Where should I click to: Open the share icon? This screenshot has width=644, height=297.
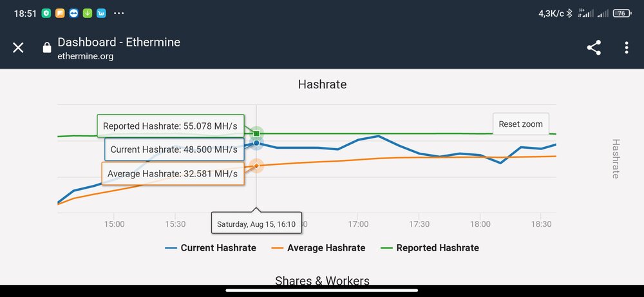click(594, 48)
